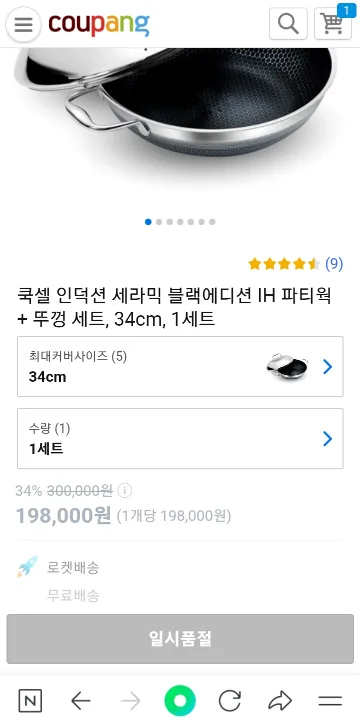This screenshot has height=727, width=360.
Task: Expand the 최대커버사이즈 34cm option selector
Action: (x=180, y=366)
